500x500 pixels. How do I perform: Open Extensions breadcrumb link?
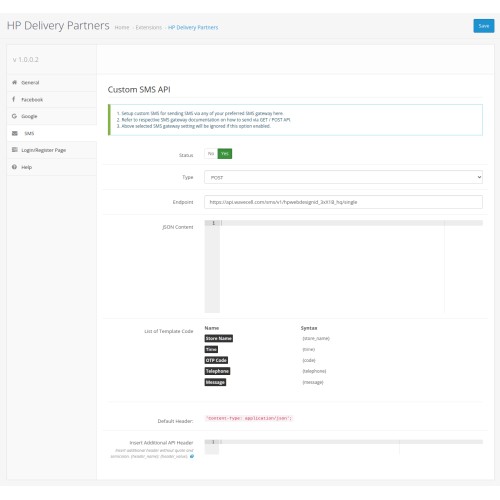(149, 28)
